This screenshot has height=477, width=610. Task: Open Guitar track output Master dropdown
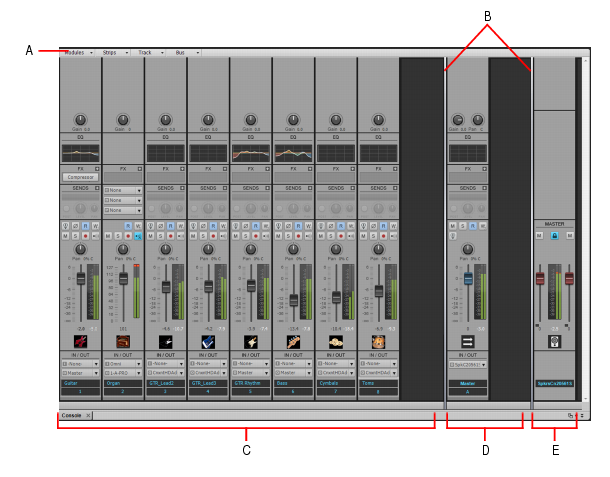point(81,373)
